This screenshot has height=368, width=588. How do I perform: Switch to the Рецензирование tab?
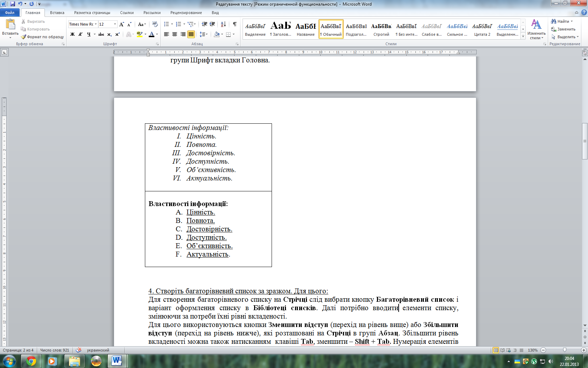tap(186, 13)
